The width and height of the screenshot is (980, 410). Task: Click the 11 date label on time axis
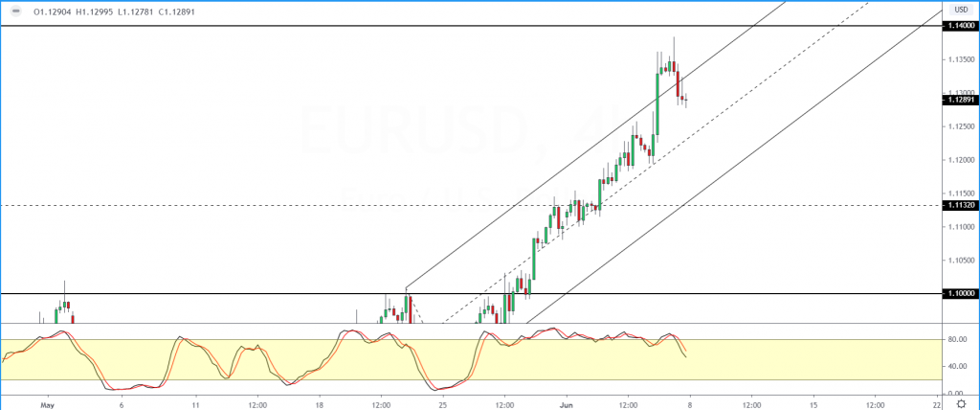[195, 404]
